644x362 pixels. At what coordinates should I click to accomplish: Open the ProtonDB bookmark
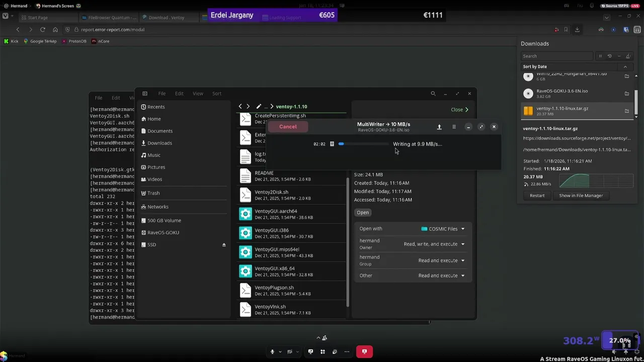[74, 41]
